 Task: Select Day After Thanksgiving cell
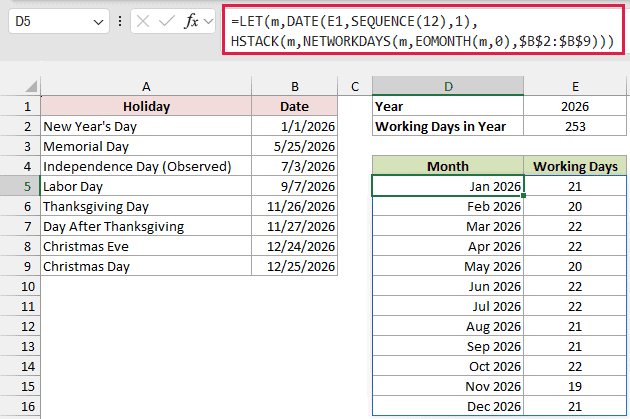click(146, 226)
